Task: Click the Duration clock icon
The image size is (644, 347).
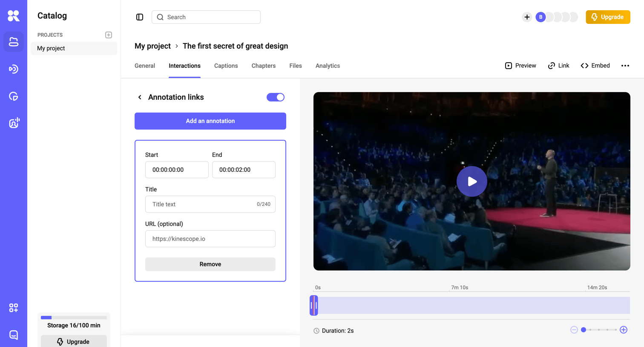Action: [316, 331]
